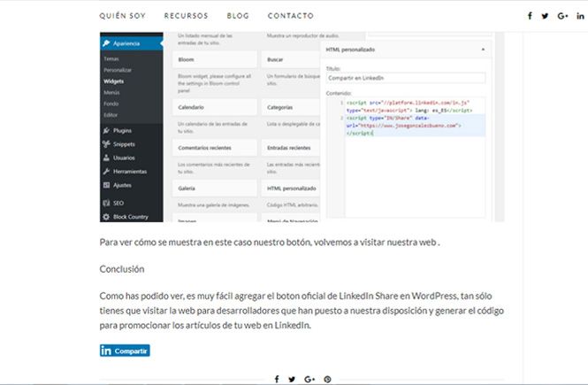Image resolution: width=588 pixels, height=385 pixels.
Task: Select Personalizar in the screenshot sidebar
Action: 118,70
